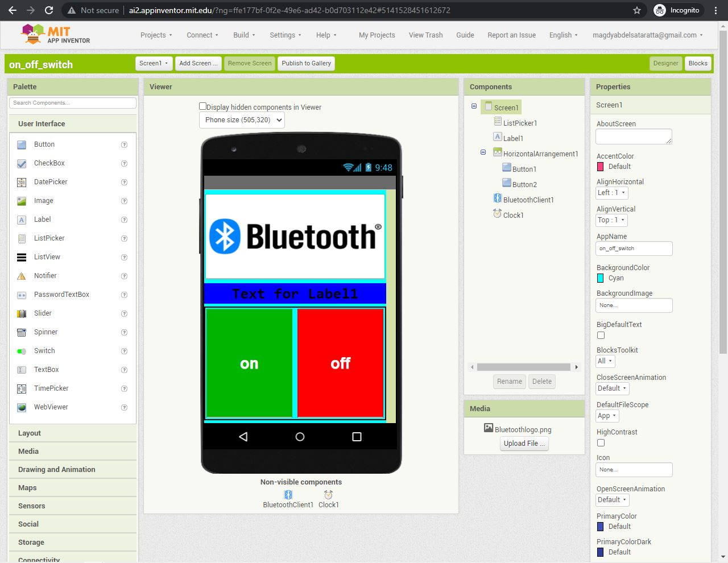Click the Add Screen button
The height and width of the screenshot is (563, 728).
click(x=198, y=63)
